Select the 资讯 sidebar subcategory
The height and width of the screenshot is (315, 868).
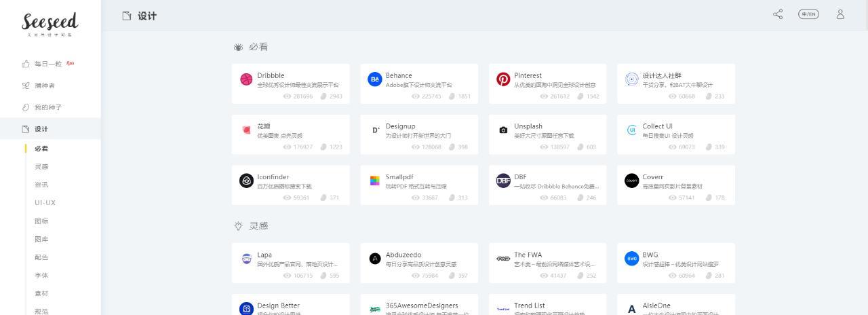click(41, 185)
